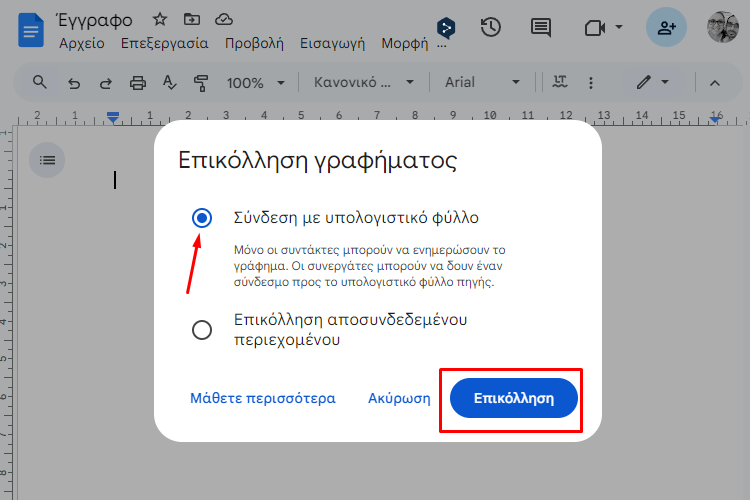This screenshot has height=500, width=750.
Task: Expand the video call options arrow
Action: pos(619,27)
